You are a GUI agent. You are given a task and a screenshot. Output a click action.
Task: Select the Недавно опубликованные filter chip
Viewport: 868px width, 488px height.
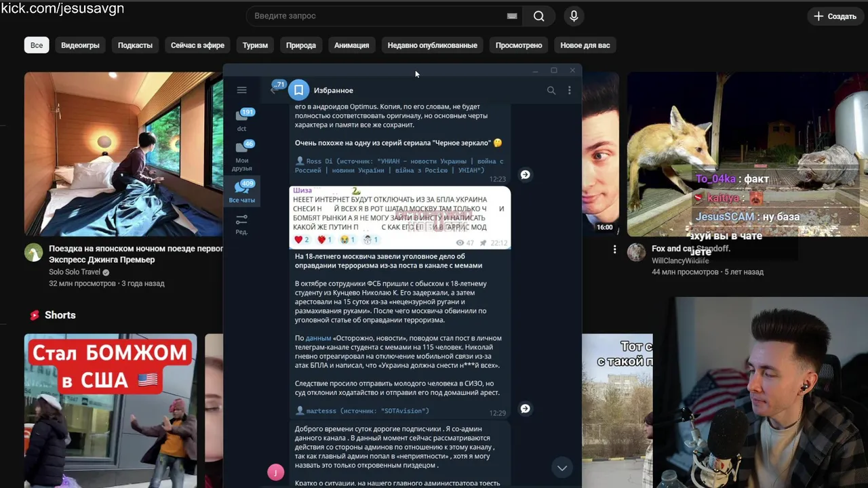(x=432, y=45)
